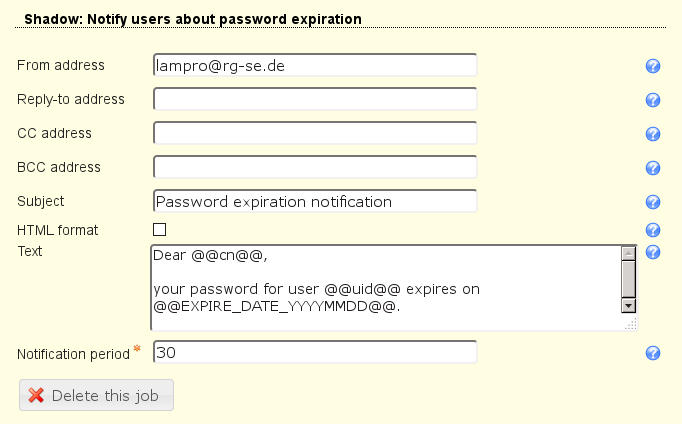Edit the Subject input field
The image size is (682, 424).
point(315,201)
